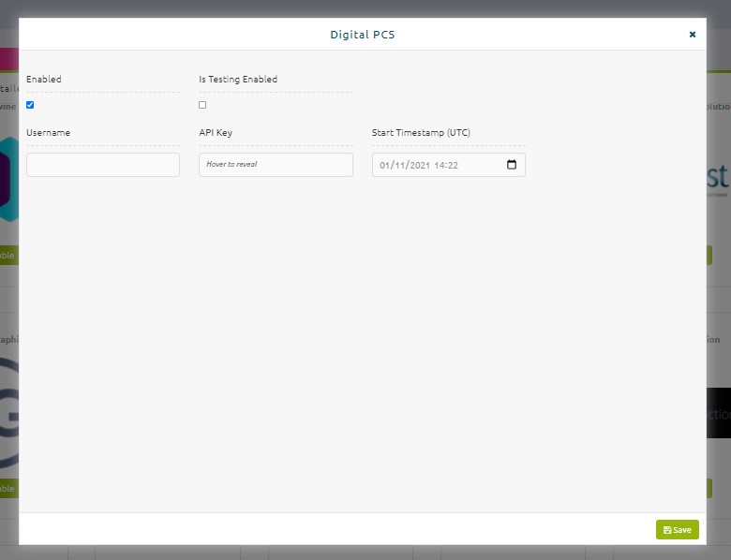This screenshot has height=560, width=731.
Task: Click the Digital PCS dialog title
Action: pos(363,35)
